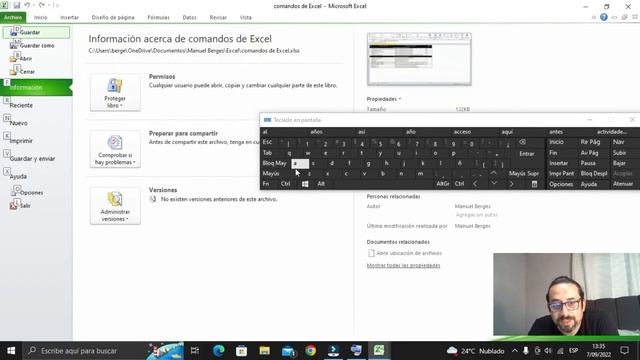Screen dimensions: 640x360
Task: Click the blue help question mark icon
Action: [604, 17]
